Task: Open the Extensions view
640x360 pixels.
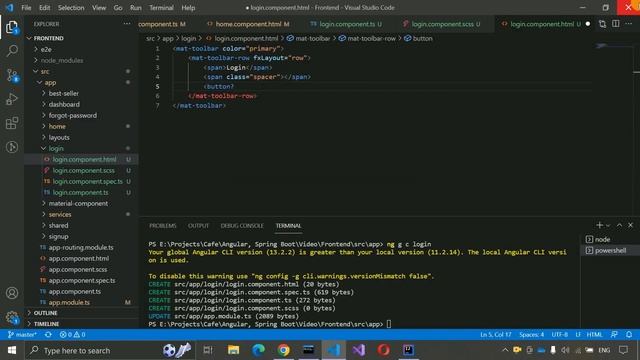Action: click(x=12, y=123)
